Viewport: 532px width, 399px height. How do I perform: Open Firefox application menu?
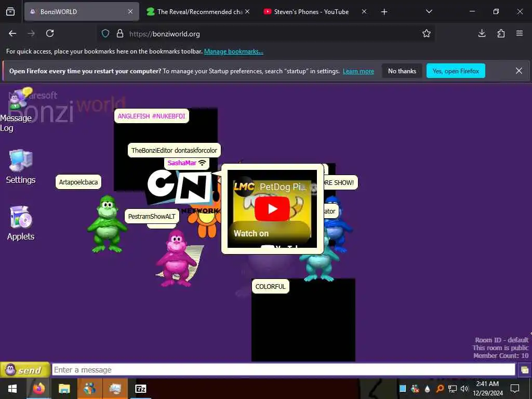tap(520, 33)
